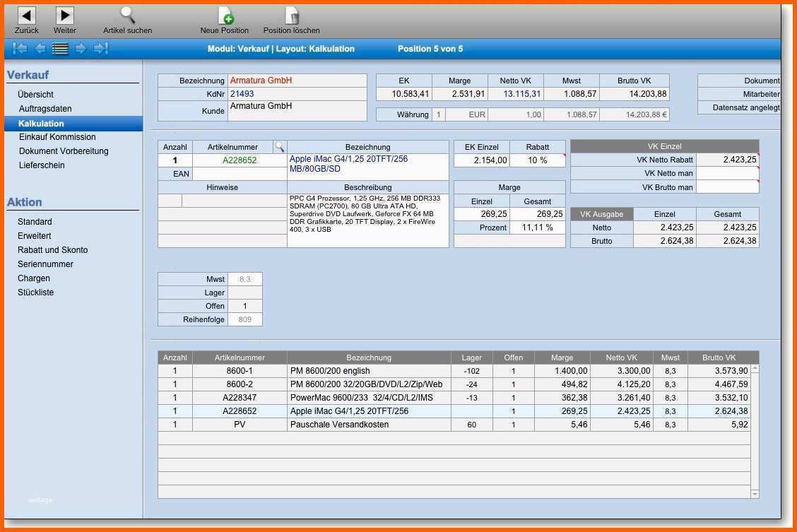Click Brutto VK column header in list

coord(719,357)
